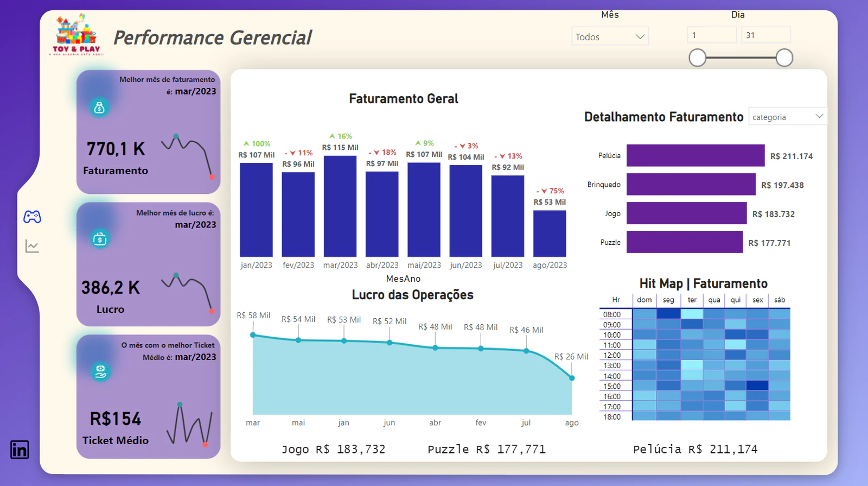Click the R$ 58 Mil profit data point

pos(253,335)
